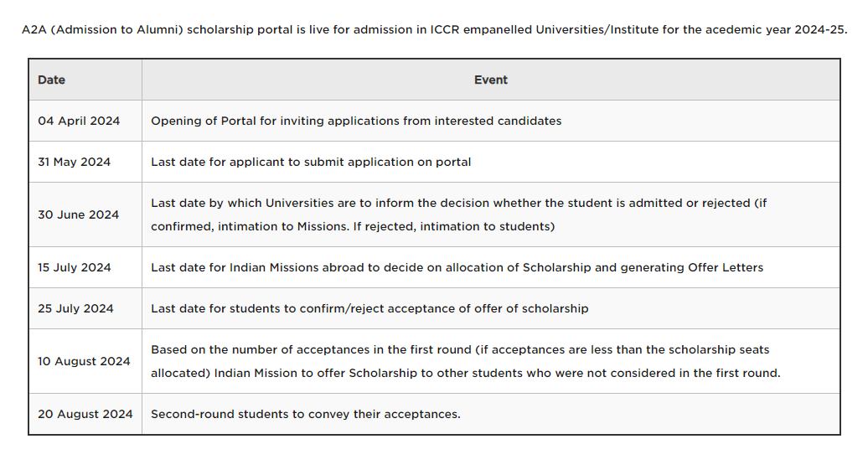This screenshot has width=868, height=470.
Task: Click the intimation to Missions line
Action: [x=353, y=226]
